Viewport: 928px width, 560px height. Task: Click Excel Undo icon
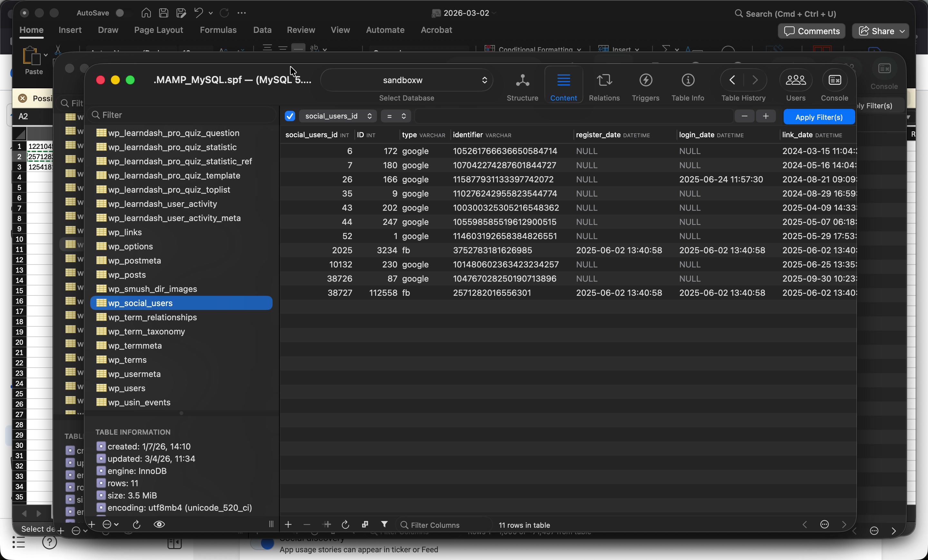coord(198,13)
